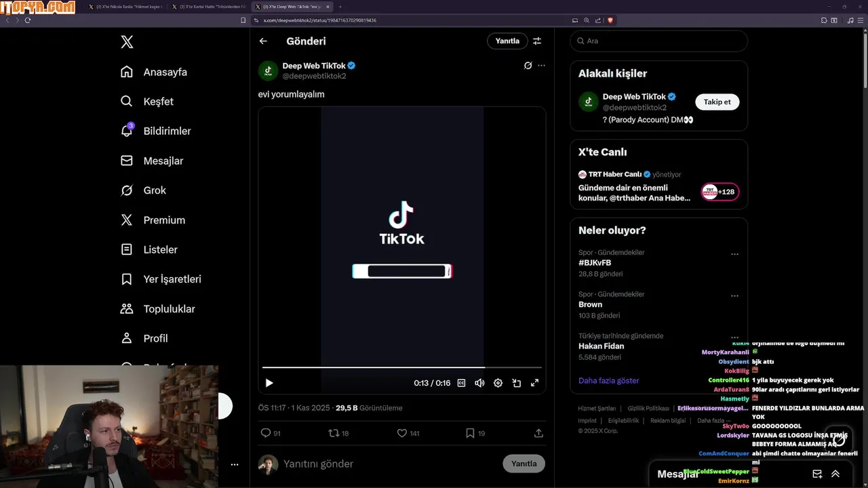Open Listeler in the sidebar
868x488 pixels.
pyautogui.click(x=149, y=249)
